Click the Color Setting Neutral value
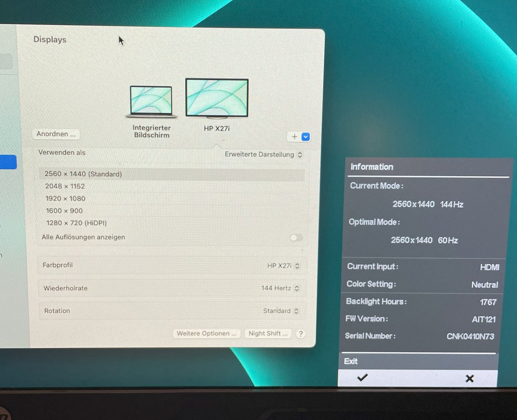Screen dimensions: 517x420 point(485,285)
